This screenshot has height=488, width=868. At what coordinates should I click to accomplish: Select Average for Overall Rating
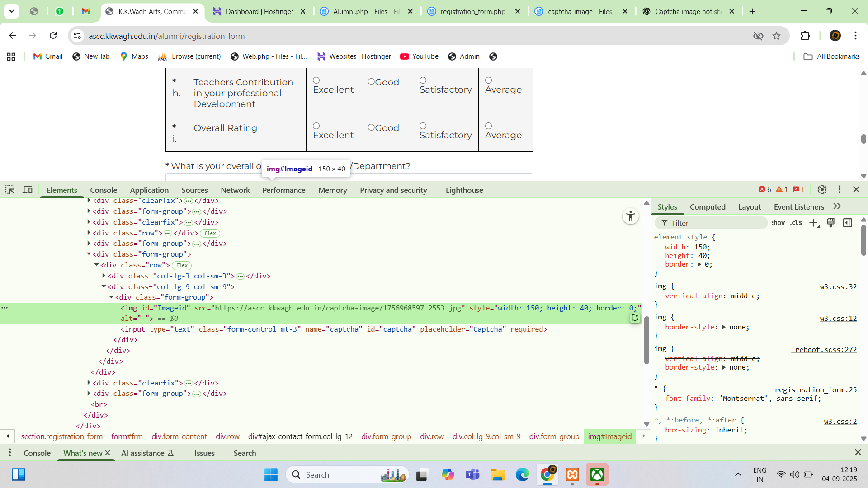click(489, 126)
